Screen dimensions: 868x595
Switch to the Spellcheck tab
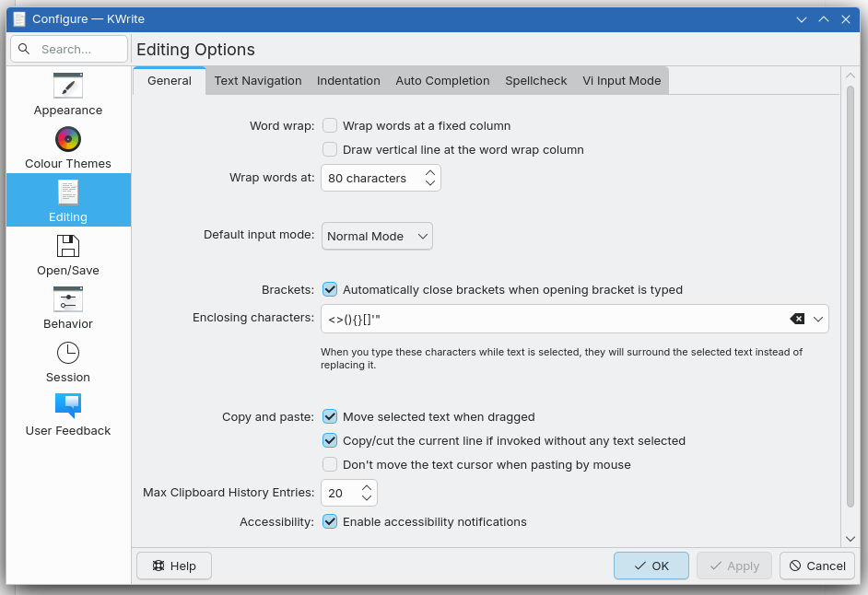tap(536, 81)
